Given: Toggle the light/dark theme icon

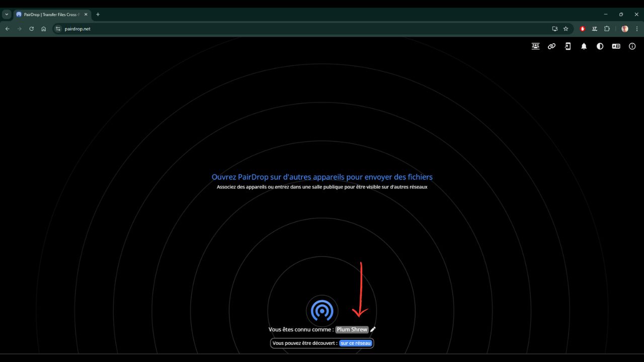Looking at the screenshot, I should point(600,46).
